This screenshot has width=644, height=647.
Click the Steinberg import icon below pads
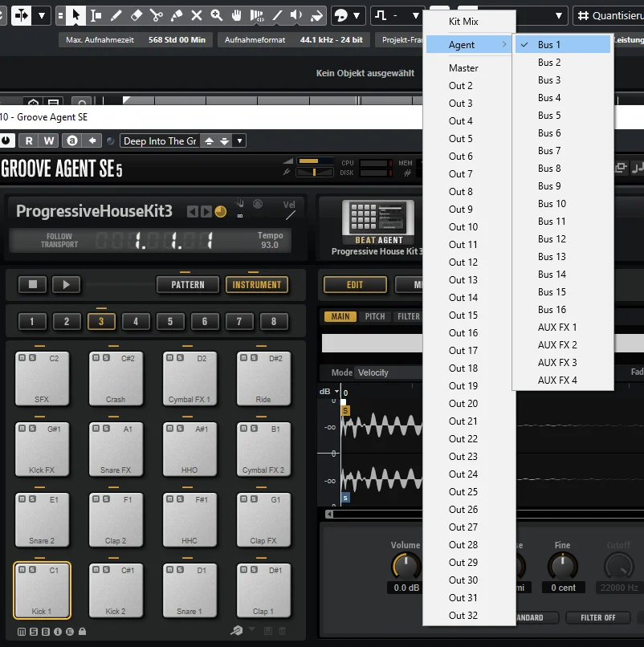coord(237,630)
